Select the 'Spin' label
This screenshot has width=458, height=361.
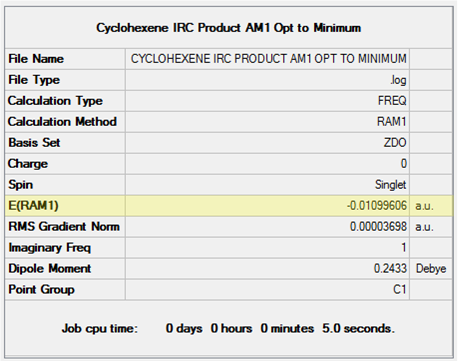[21, 185]
